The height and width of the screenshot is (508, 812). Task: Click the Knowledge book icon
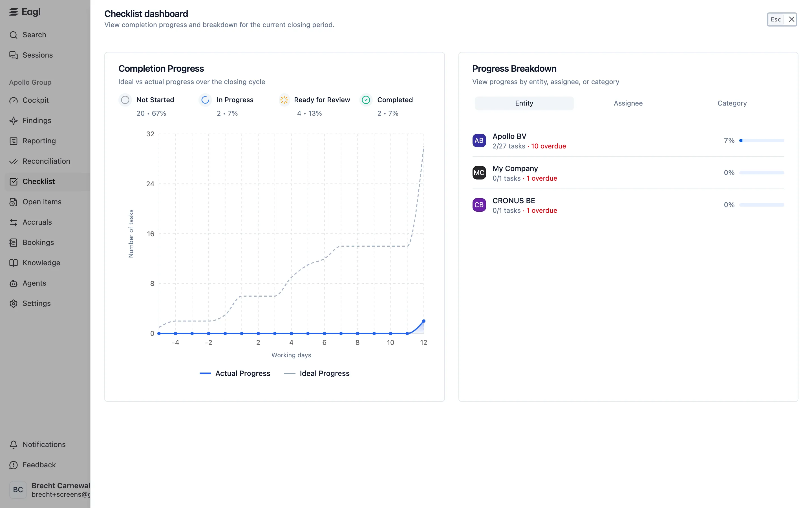coord(14,263)
